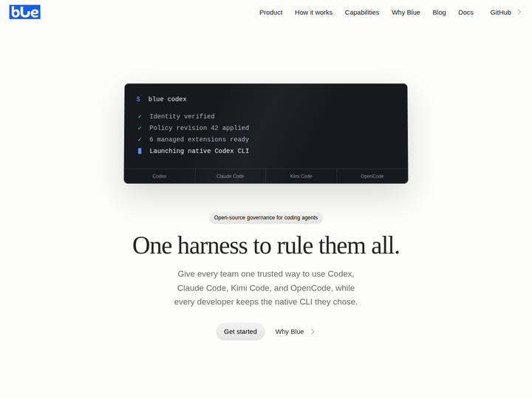Viewport: 532px width, 399px height.
Task: Click the Get started button
Action: [240, 332]
